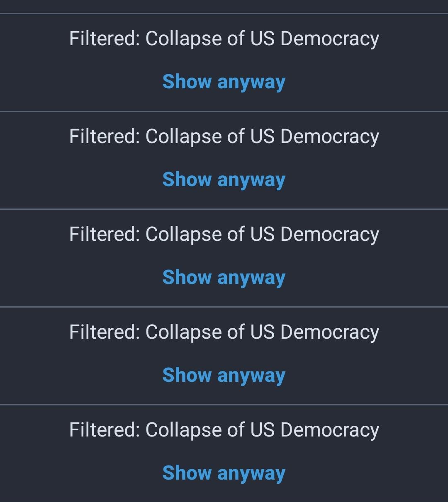Click the word "US" in the second filtered label

point(262,137)
